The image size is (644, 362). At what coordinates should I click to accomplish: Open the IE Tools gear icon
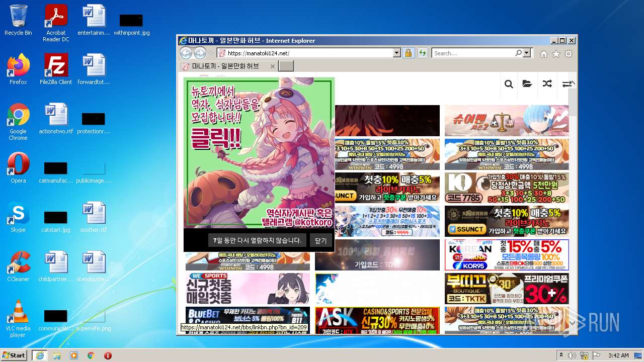pyautogui.click(x=569, y=54)
